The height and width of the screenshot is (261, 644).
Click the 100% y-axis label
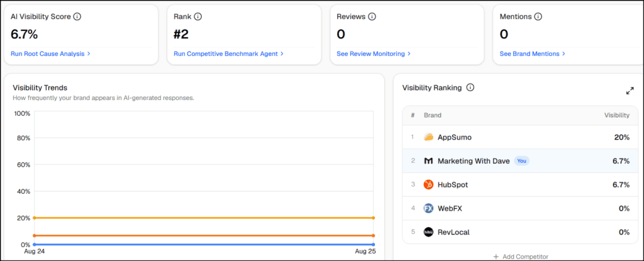[22, 113]
